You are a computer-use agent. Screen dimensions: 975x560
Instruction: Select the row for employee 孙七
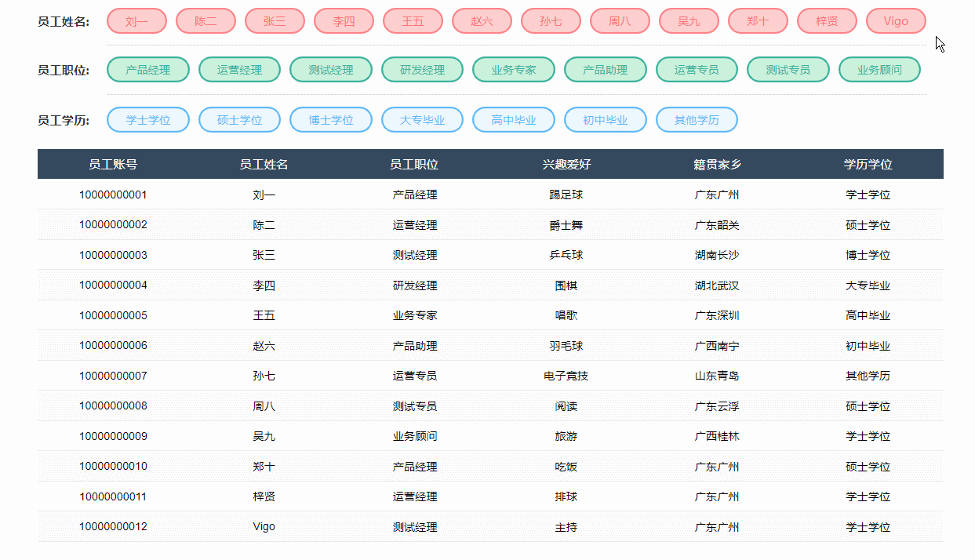pos(486,376)
